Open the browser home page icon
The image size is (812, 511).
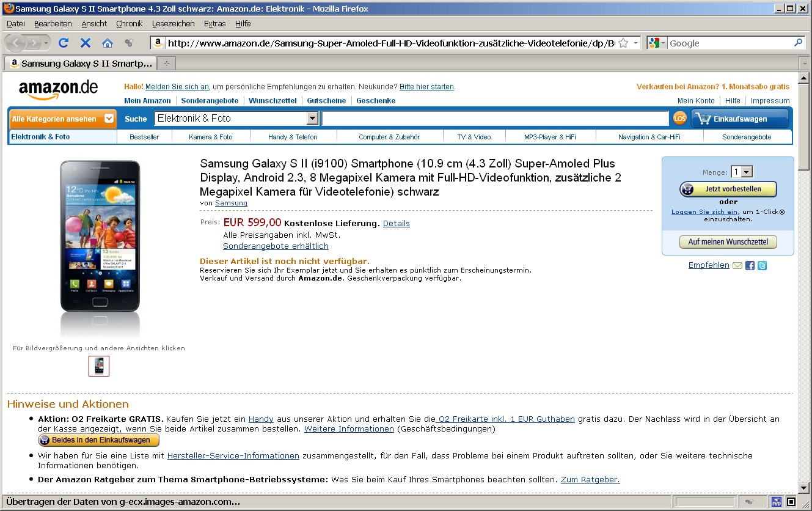pos(108,43)
